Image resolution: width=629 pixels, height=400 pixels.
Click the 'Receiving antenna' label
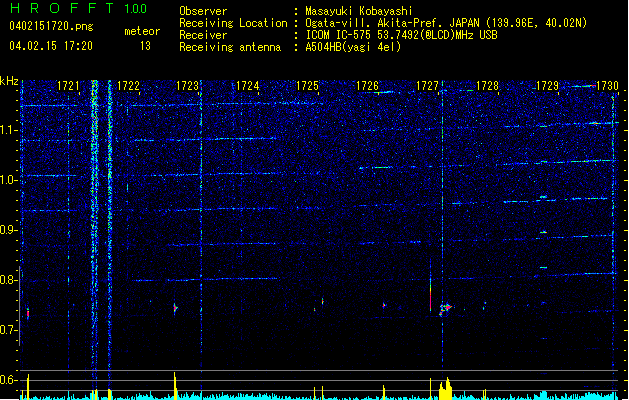(230, 47)
